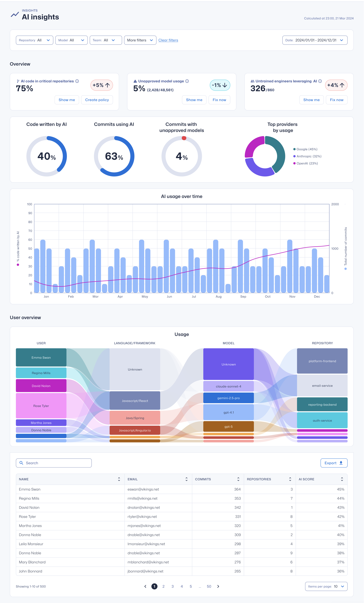The height and width of the screenshot is (603, 364).
Task: Click the previous page left chevron
Action: point(145,586)
